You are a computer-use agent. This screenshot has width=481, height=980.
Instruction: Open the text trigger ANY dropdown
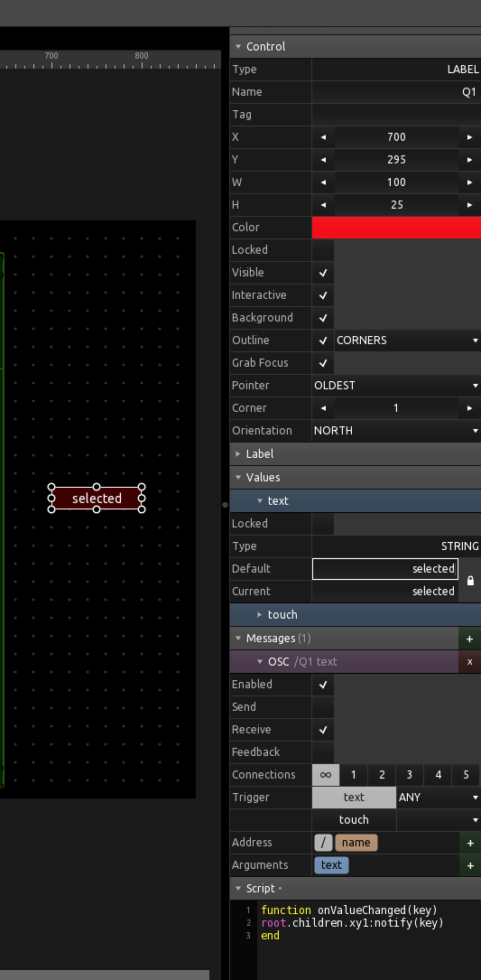pyautogui.click(x=439, y=797)
